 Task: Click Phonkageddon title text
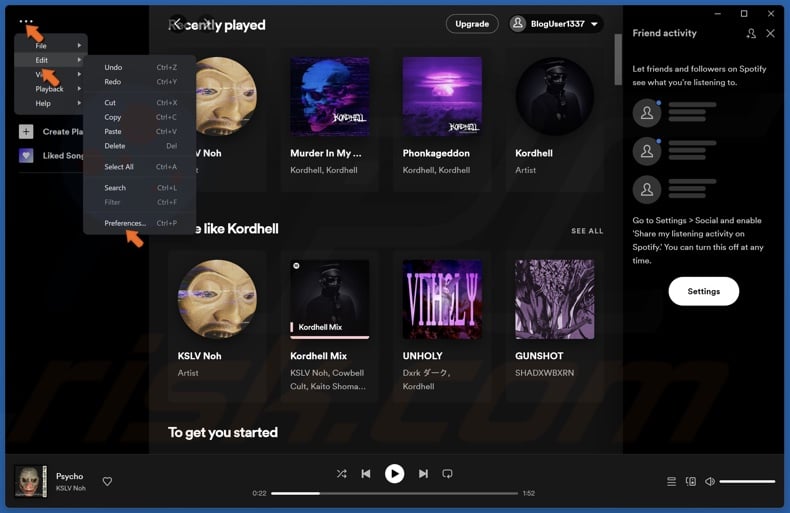pos(436,153)
